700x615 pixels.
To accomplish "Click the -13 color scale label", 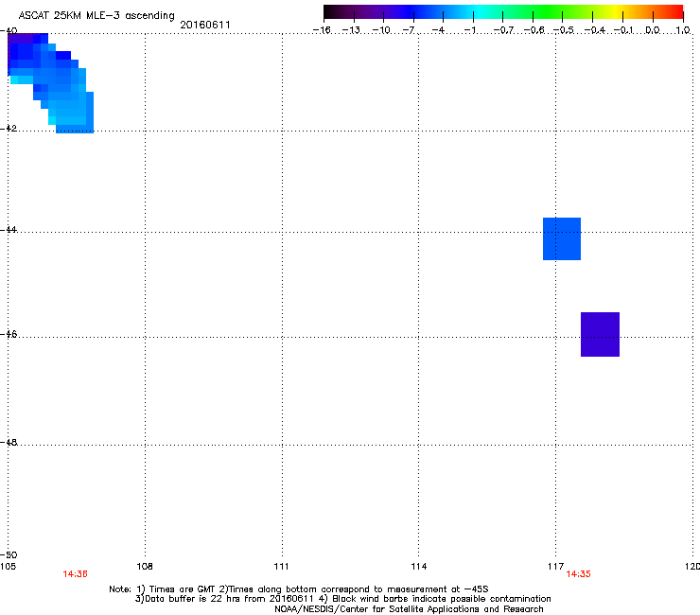I will [x=351, y=30].
